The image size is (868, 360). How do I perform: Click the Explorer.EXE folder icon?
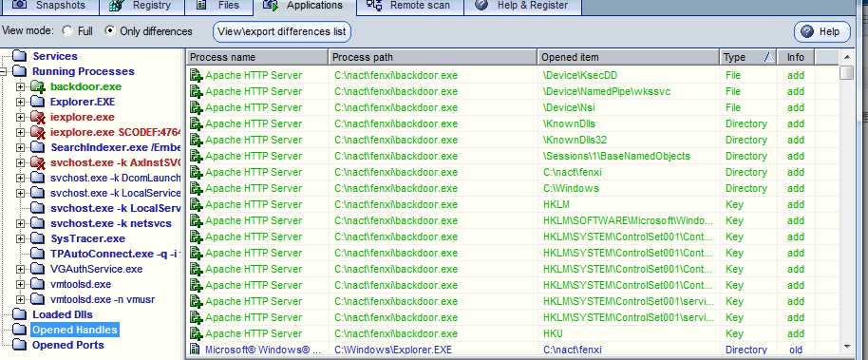tap(37, 102)
